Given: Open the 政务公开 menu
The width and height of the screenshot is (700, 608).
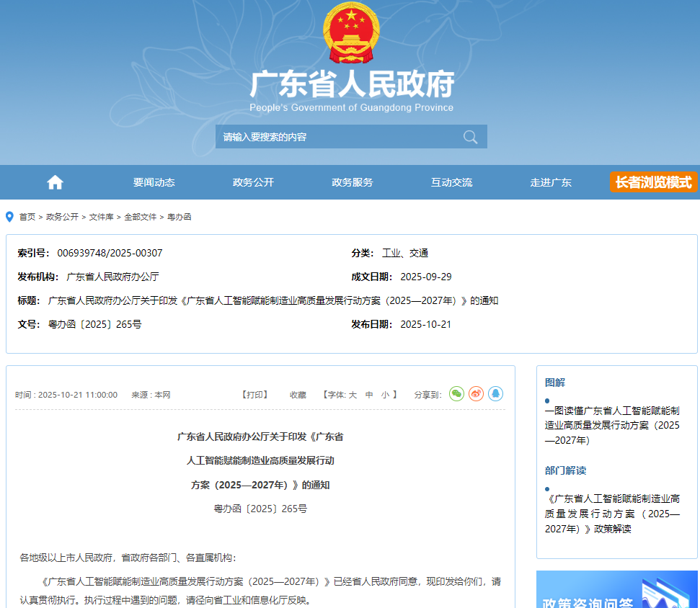Looking at the screenshot, I should tap(252, 182).
